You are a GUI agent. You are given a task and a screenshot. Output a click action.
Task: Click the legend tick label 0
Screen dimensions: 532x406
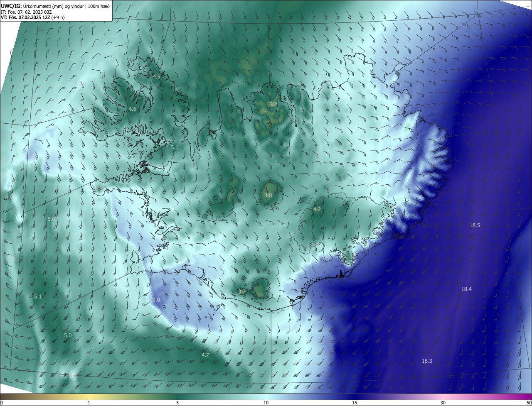(2, 403)
